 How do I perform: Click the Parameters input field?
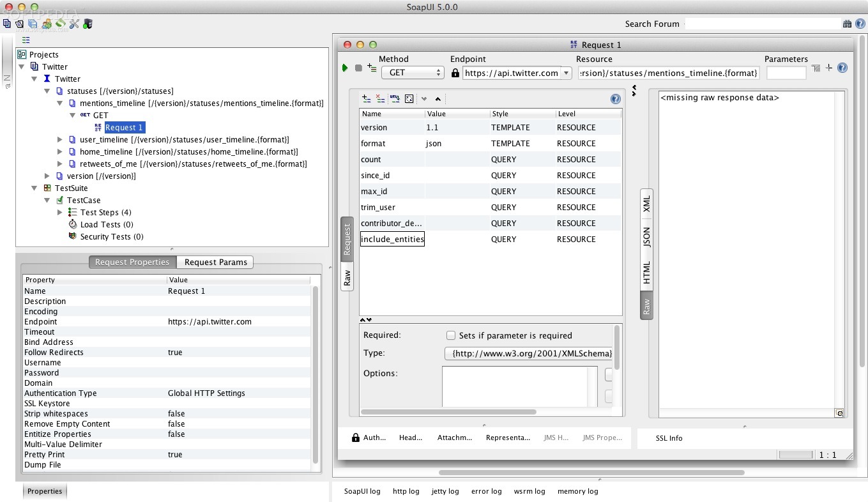click(x=786, y=73)
